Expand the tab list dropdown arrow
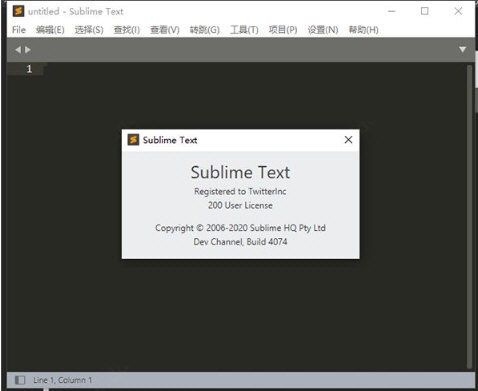The width and height of the screenshot is (478, 391). (462, 50)
